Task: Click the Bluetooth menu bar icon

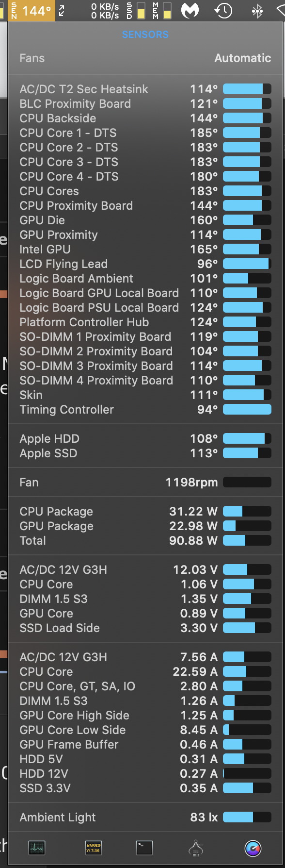Action: [x=257, y=10]
